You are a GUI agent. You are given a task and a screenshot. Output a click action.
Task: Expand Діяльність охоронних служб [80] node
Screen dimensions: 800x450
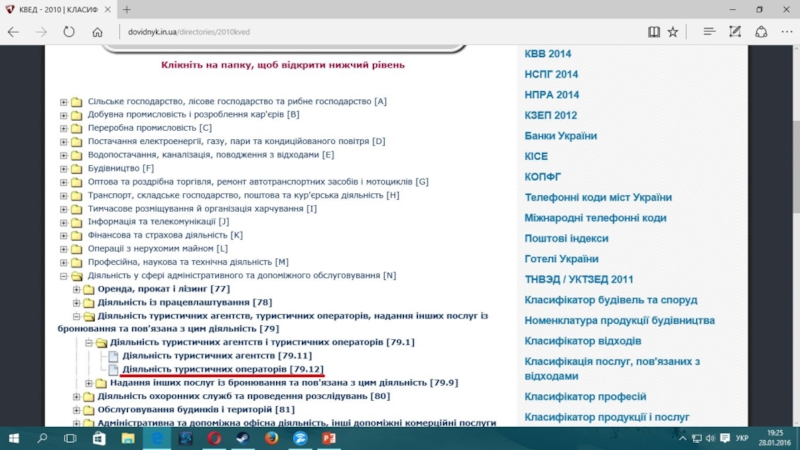click(76, 396)
